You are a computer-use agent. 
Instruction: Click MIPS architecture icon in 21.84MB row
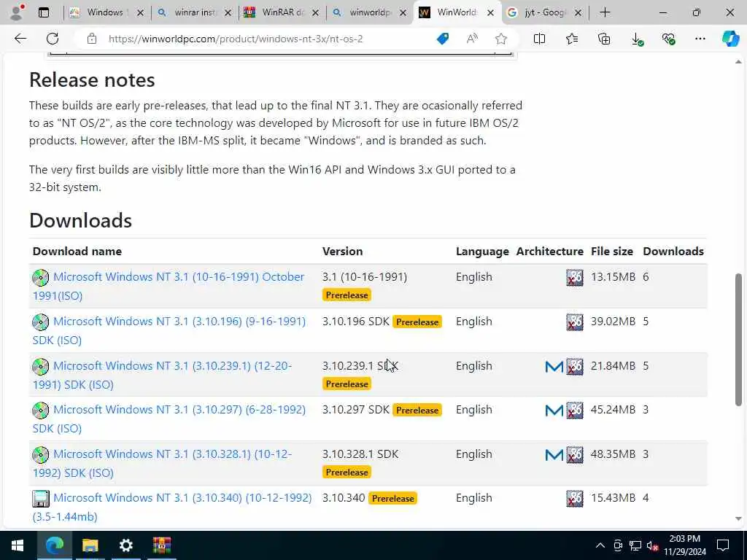(554, 367)
